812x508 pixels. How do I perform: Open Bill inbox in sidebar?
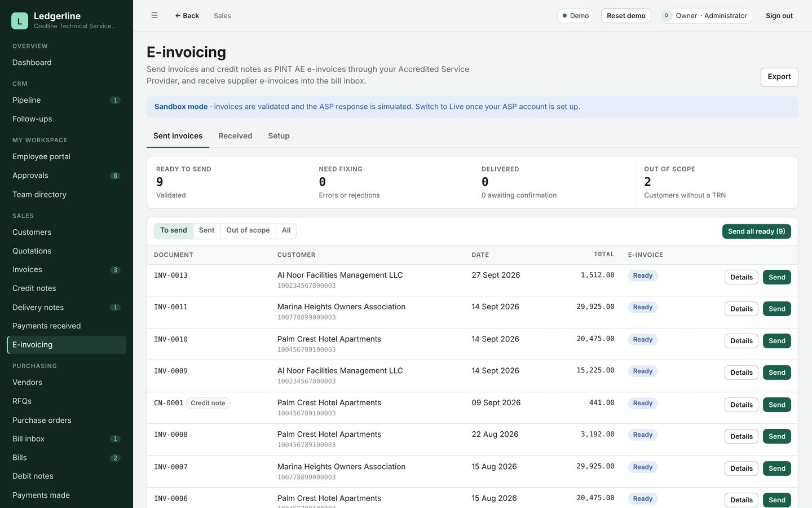click(67, 439)
